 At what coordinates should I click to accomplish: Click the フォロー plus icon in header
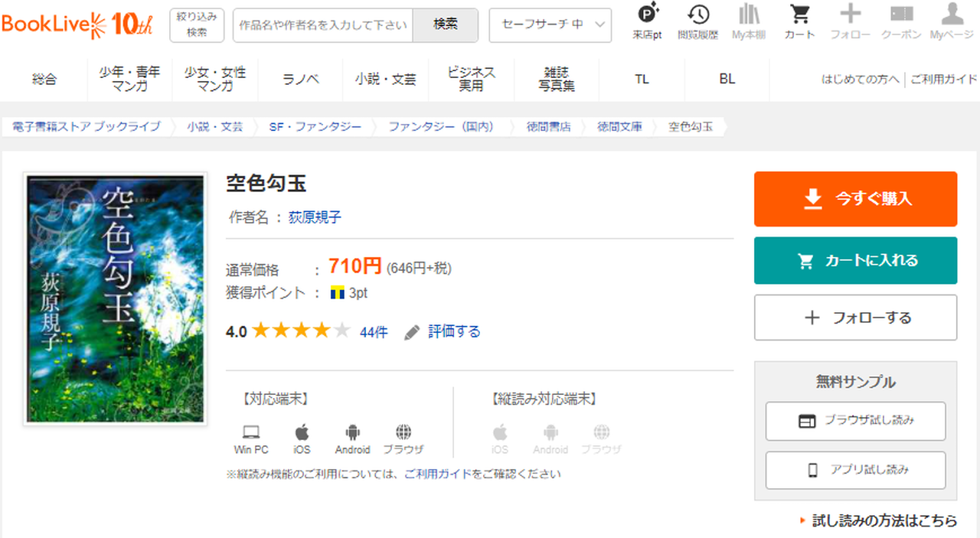click(850, 15)
